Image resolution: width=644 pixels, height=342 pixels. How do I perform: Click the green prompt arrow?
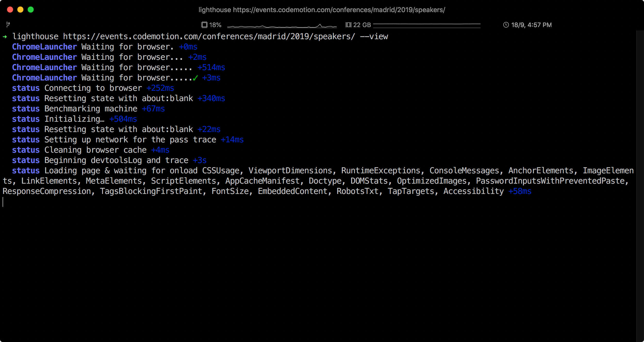click(x=5, y=37)
